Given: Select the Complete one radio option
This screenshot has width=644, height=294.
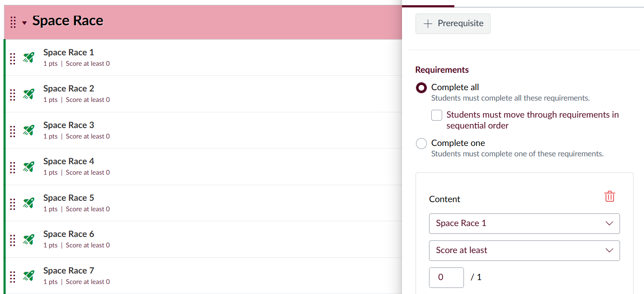Looking at the screenshot, I should [x=421, y=143].
